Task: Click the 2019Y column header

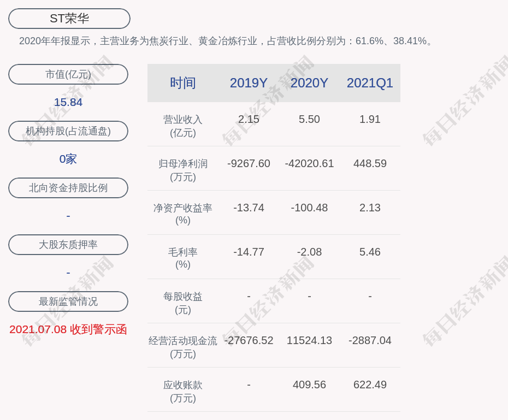Action: click(249, 83)
